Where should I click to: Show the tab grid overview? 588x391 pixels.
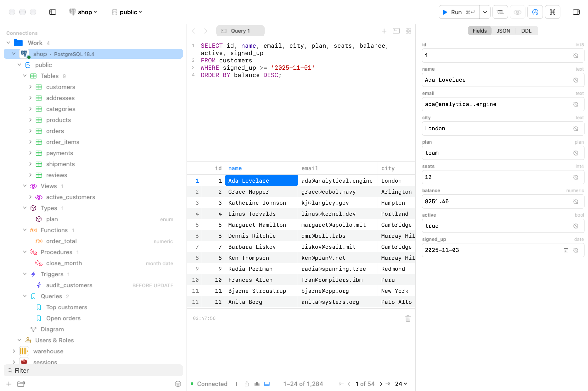[408, 31]
